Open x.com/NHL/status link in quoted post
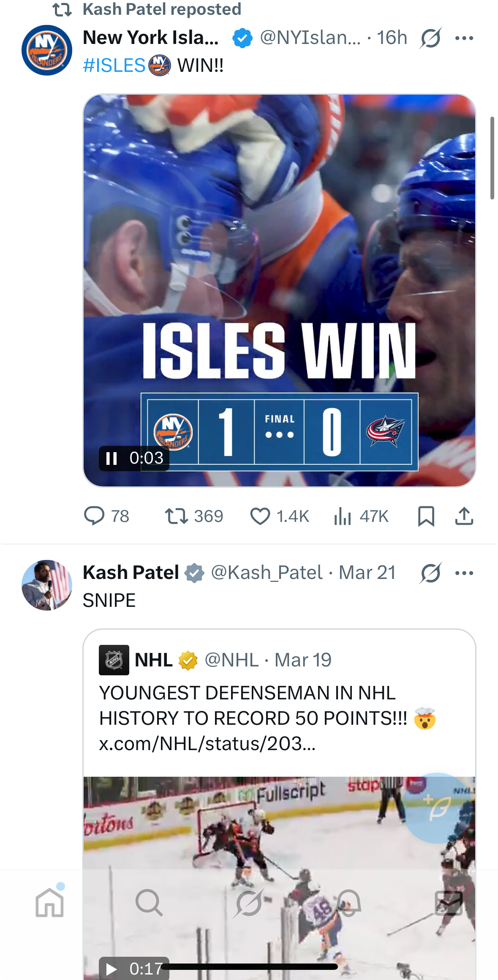Viewport: 498px width, 980px height. (207, 744)
